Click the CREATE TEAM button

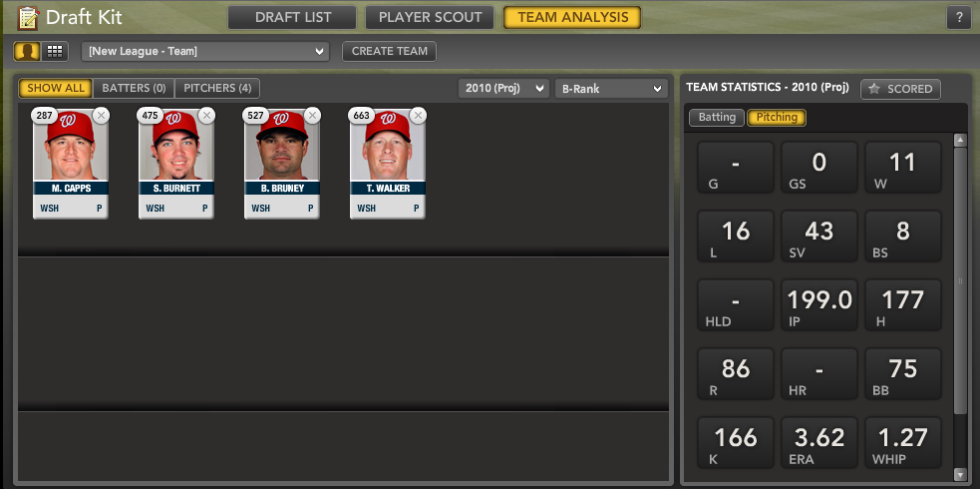(x=389, y=51)
